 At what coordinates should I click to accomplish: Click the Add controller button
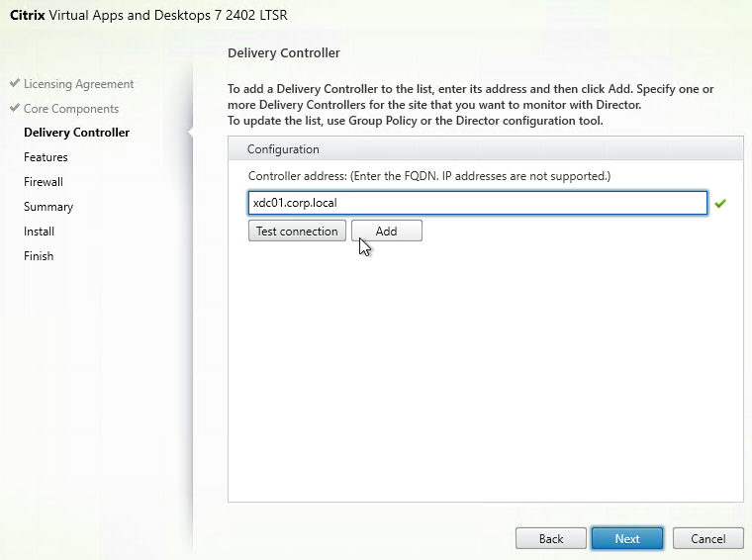click(x=387, y=232)
